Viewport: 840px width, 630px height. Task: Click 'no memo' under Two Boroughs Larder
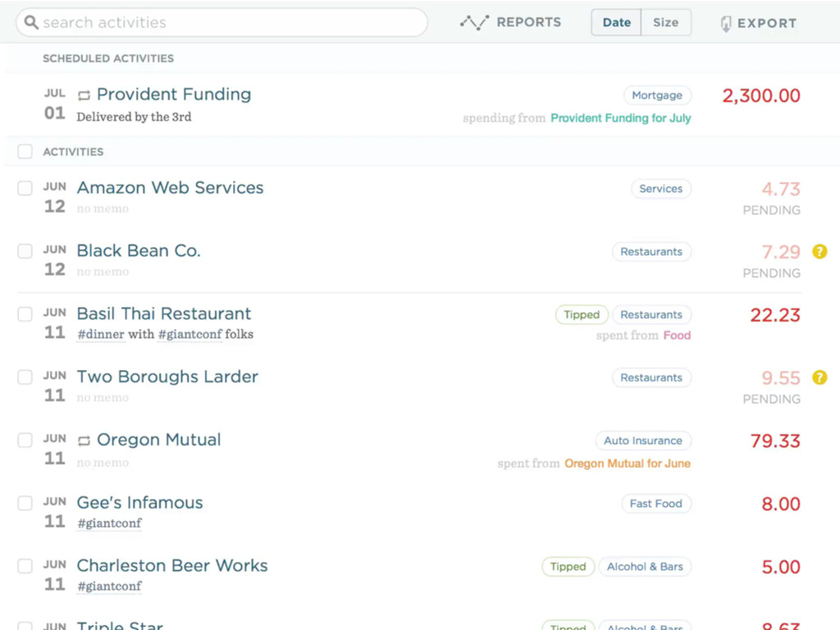[103, 398]
